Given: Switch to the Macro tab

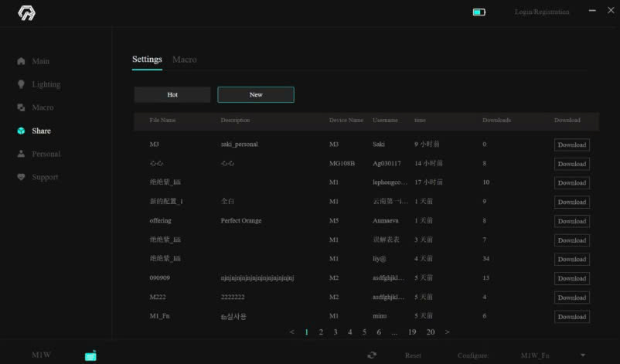Looking at the screenshot, I should pos(184,60).
